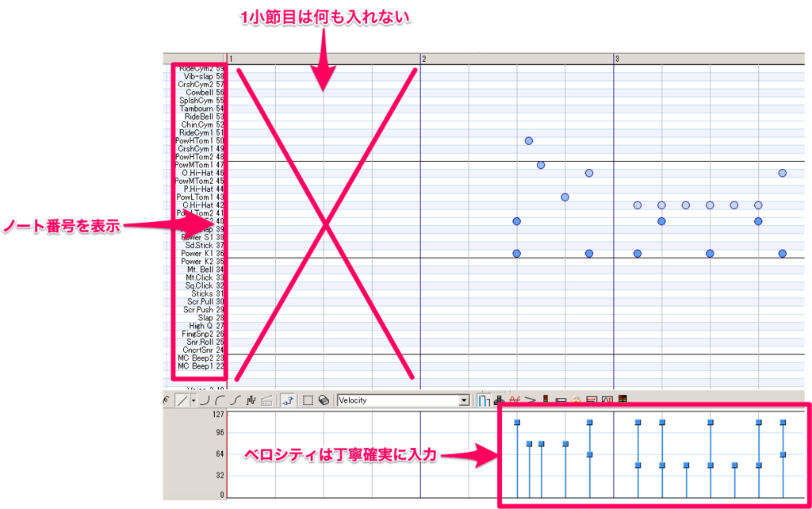Click the Scr.Push 29 drum row label
The width and height of the screenshot is (812, 509).
204,310
